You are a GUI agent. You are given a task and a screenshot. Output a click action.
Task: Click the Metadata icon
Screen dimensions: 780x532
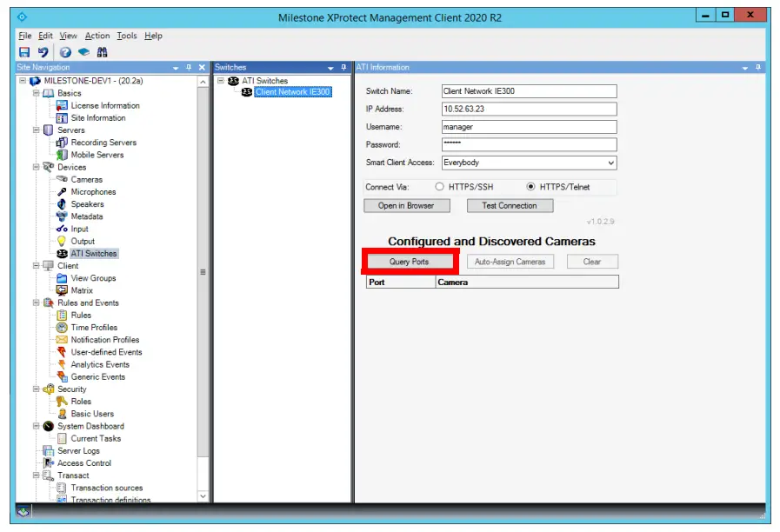pyautogui.click(x=62, y=216)
